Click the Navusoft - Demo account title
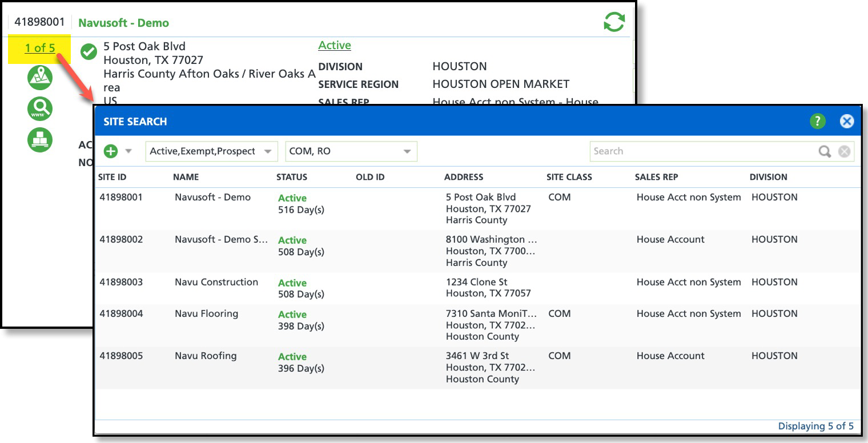This screenshot has height=443, width=868. pyautogui.click(x=123, y=23)
